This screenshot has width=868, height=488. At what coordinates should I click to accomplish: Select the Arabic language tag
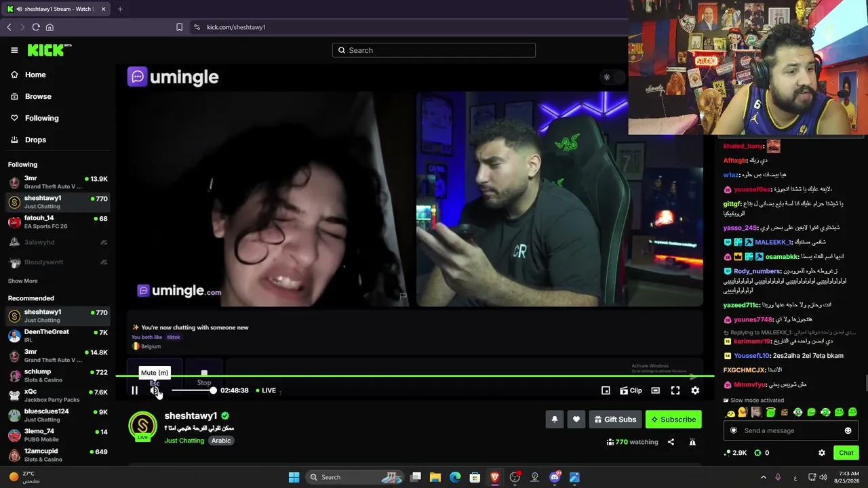[221, 441]
